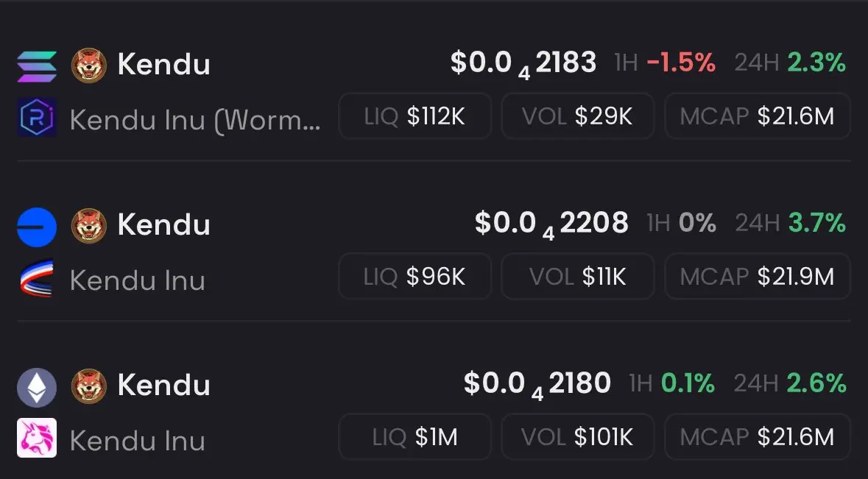Select the LIQ $1M badge
The height and width of the screenshot is (479, 868).
[x=415, y=437]
